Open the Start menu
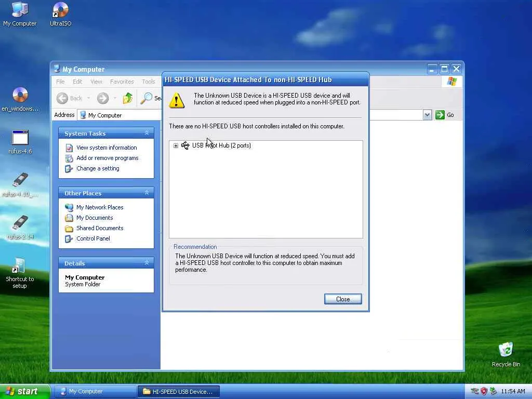This screenshot has width=532, height=399. [25, 392]
